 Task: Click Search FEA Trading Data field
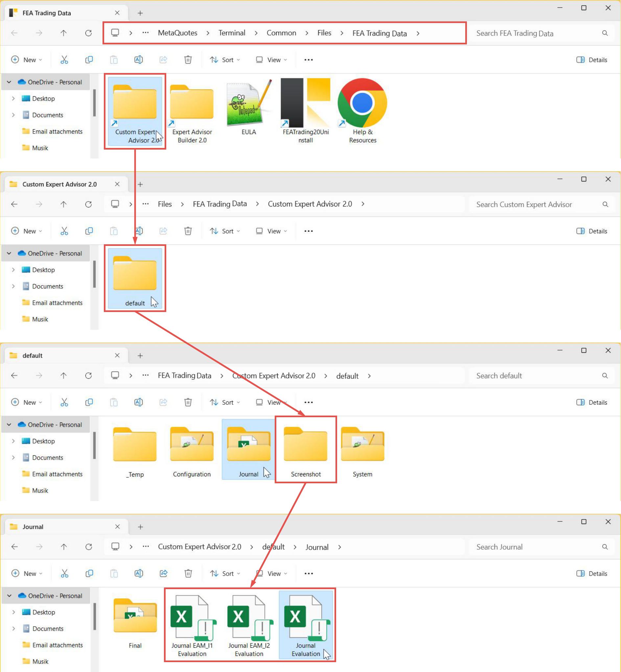click(542, 33)
